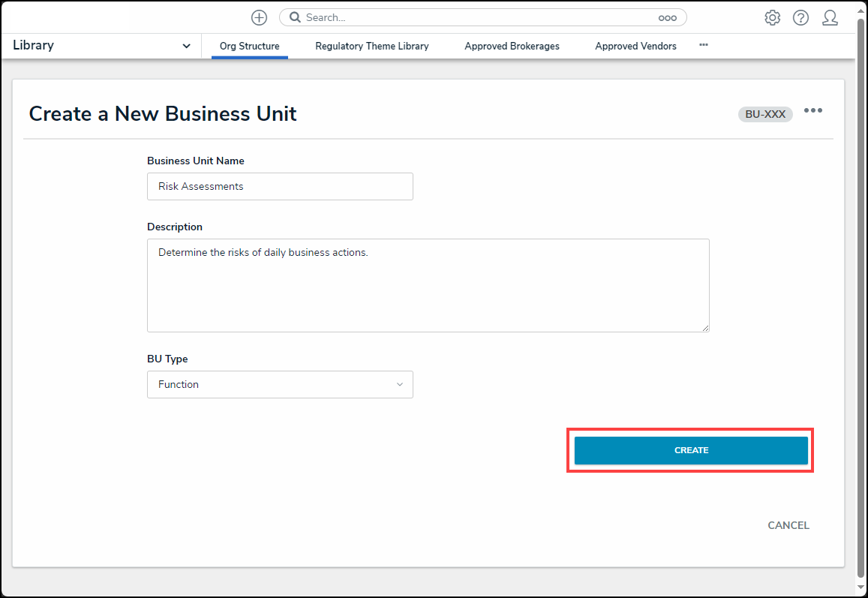Viewport: 868px width, 598px height.
Task: Click the plus create-new icon
Action: tap(259, 18)
